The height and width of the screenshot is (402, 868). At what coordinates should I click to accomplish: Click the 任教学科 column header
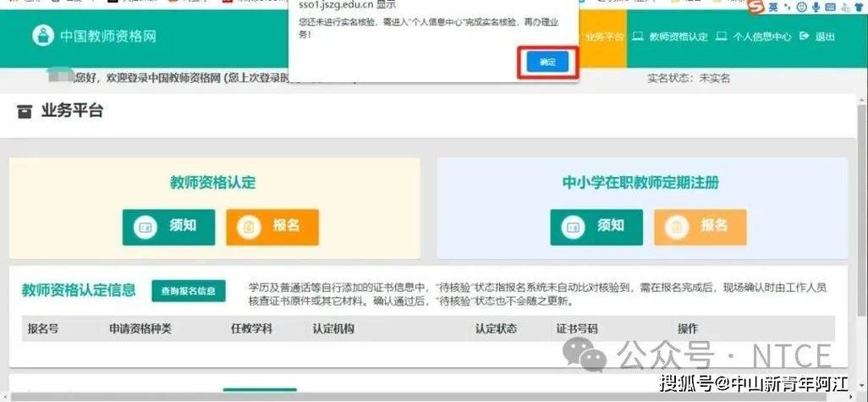251,328
